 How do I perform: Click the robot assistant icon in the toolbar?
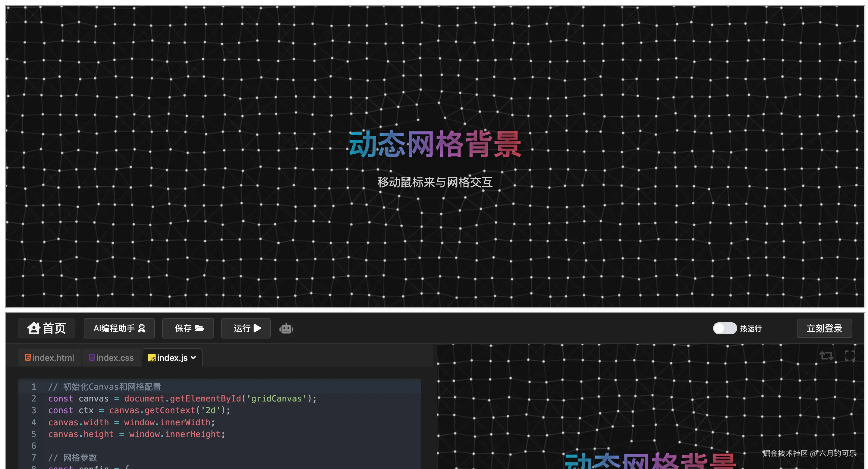[286, 329]
